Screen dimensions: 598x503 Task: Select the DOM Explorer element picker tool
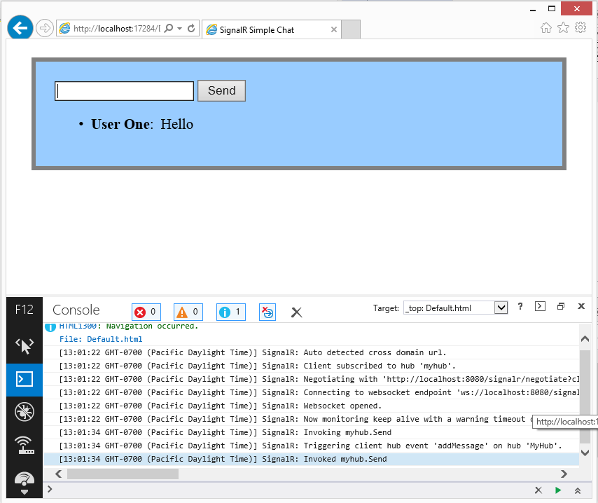[24, 346]
